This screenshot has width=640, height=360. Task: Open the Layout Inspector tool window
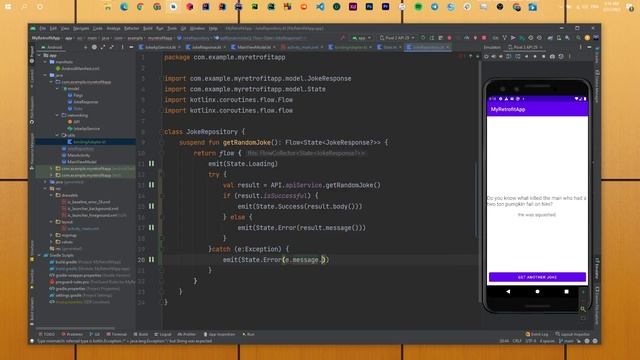(x=572, y=334)
